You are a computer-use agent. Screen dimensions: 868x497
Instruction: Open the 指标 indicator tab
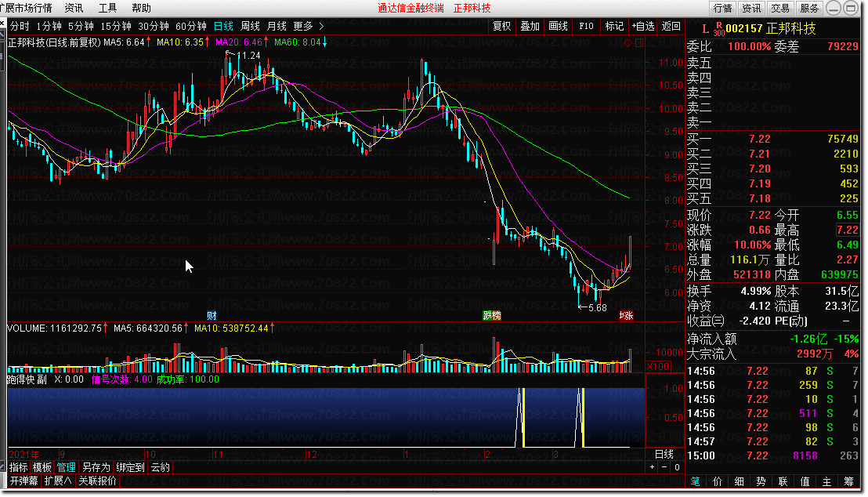[x=18, y=468]
